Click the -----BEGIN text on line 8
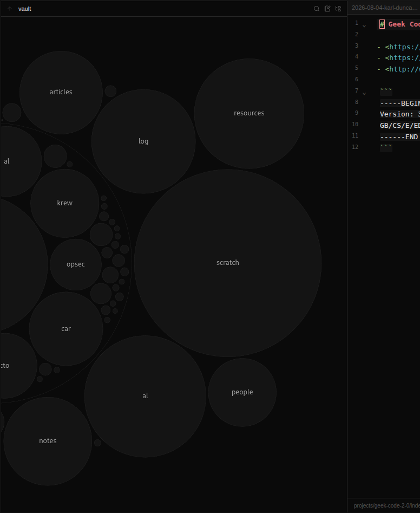Image resolution: width=420 pixels, height=513 pixels. [400, 103]
